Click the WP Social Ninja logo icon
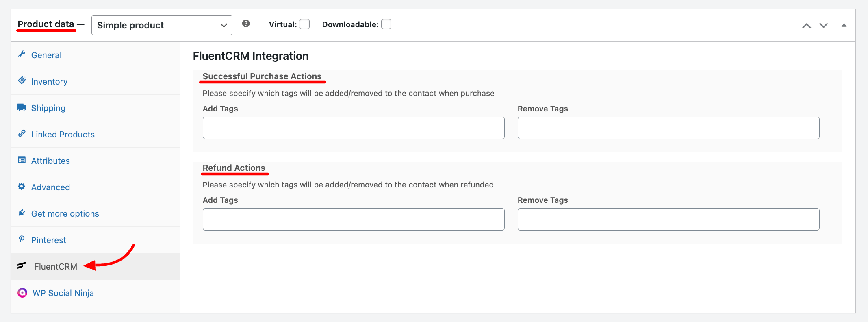This screenshot has width=868, height=322. pyautogui.click(x=22, y=293)
